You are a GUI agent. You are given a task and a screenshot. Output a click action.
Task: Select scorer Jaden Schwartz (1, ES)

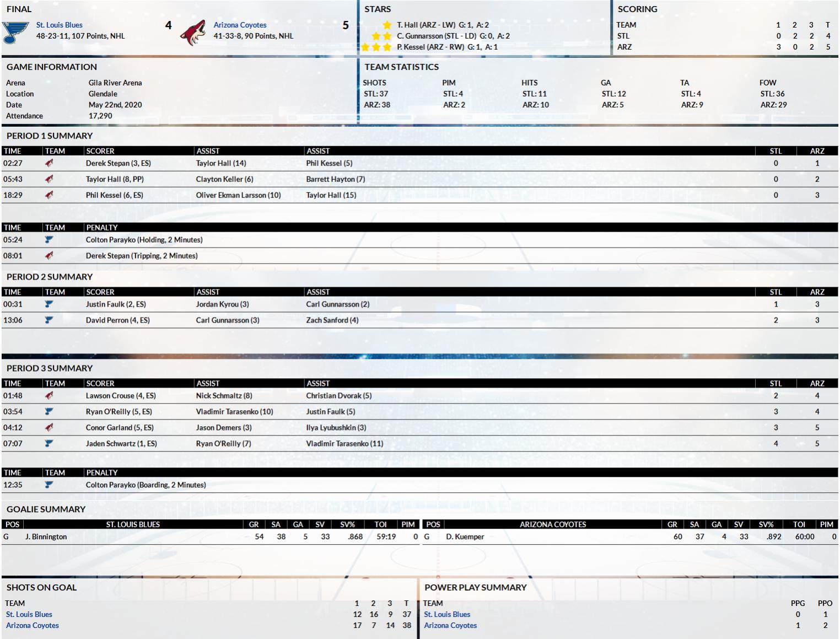click(x=121, y=444)
